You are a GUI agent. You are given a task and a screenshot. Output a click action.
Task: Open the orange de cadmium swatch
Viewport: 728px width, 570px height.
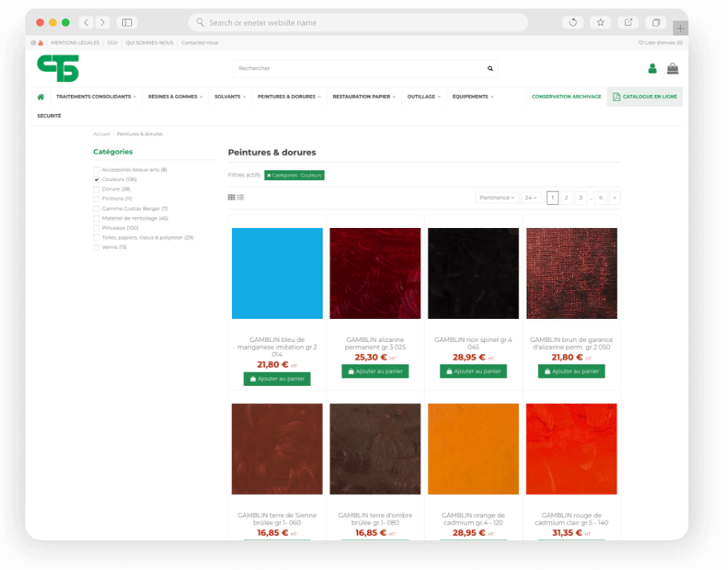pos(473,449)
